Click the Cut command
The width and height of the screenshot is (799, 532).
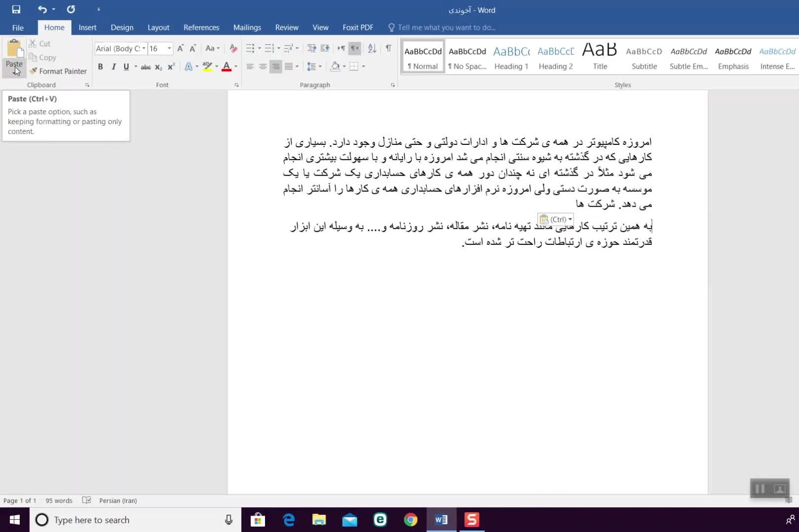(40, 44)
